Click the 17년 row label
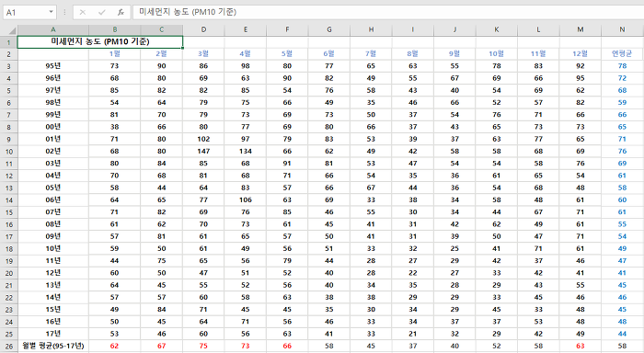 tap(53, 334)
